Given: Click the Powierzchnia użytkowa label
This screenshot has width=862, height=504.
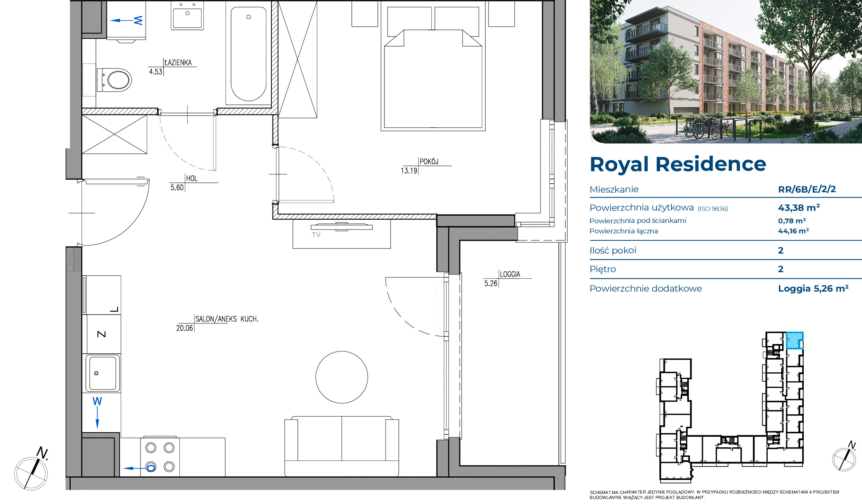Looking at the screenshot, I should click(x=641, y=208).
